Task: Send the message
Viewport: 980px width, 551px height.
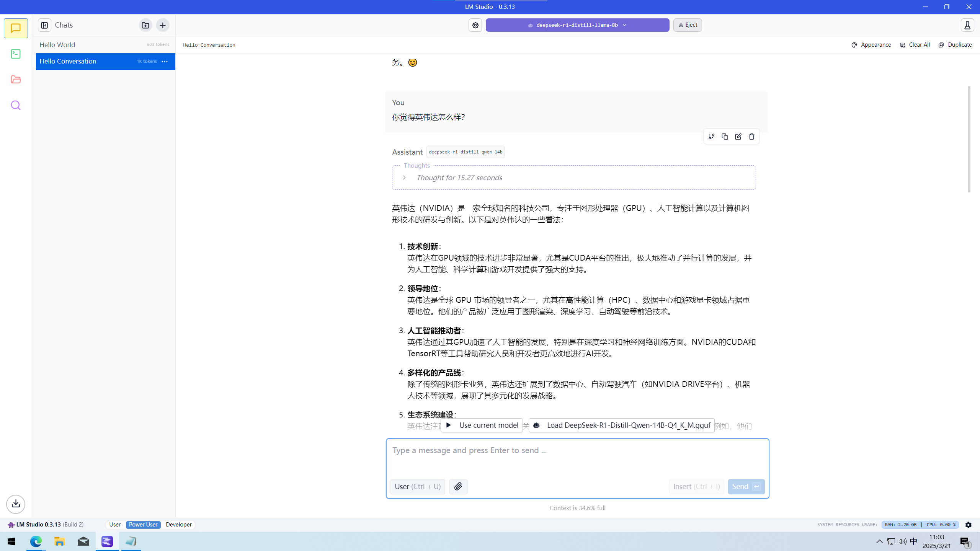Action: coord(746,486)
